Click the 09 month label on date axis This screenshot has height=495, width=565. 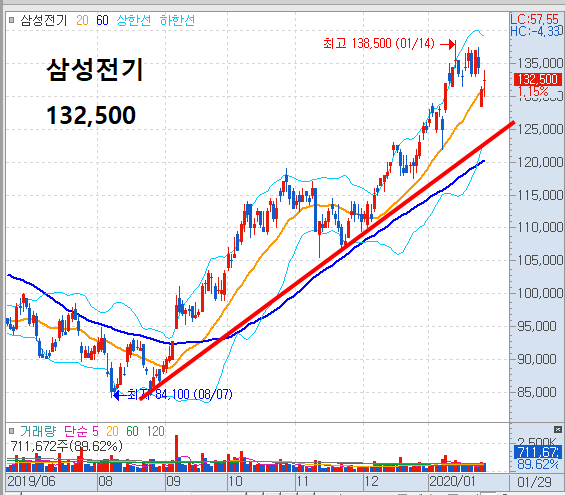point(173,481)
